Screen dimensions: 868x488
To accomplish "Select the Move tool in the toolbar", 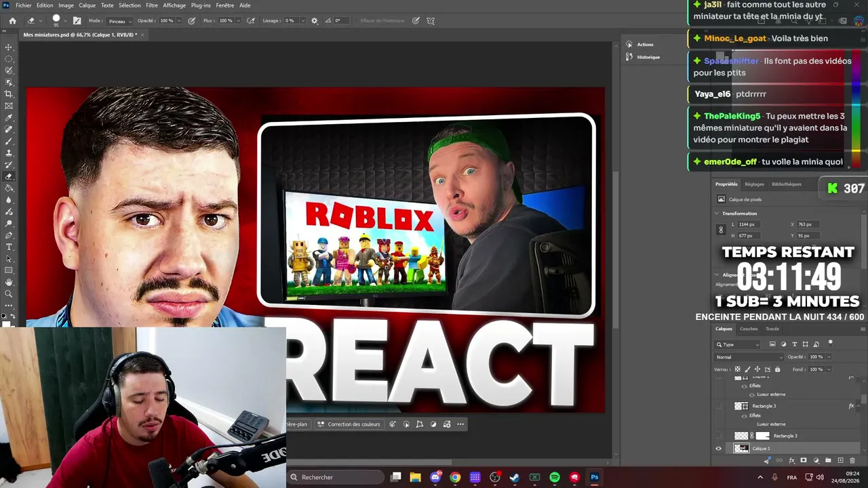I will pos(9,47).
